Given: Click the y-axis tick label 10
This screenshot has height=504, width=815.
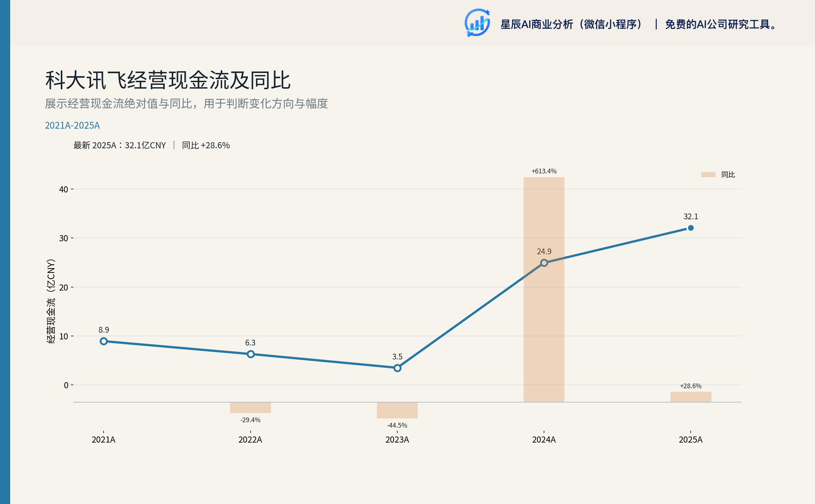Looking at the screenshot, I should 64,336.
